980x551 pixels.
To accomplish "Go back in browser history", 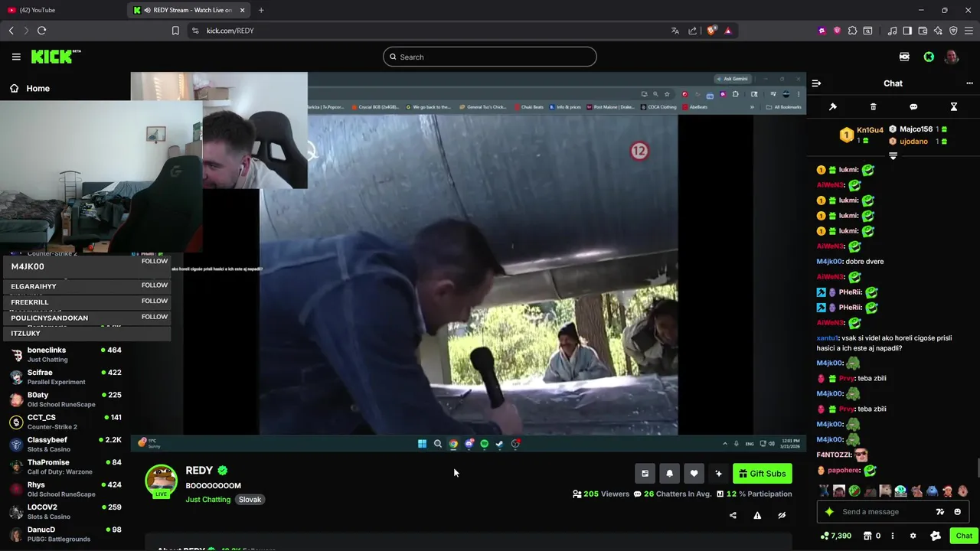I will tap(11, 31).
